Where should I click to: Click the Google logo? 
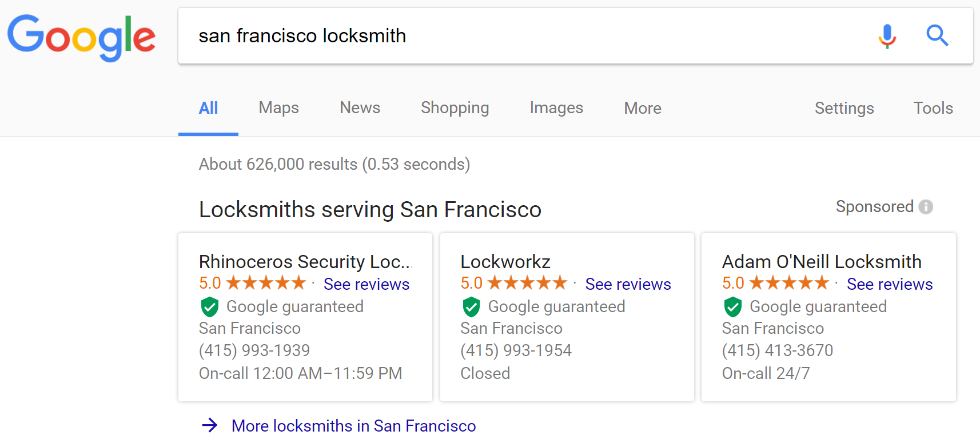81,37
